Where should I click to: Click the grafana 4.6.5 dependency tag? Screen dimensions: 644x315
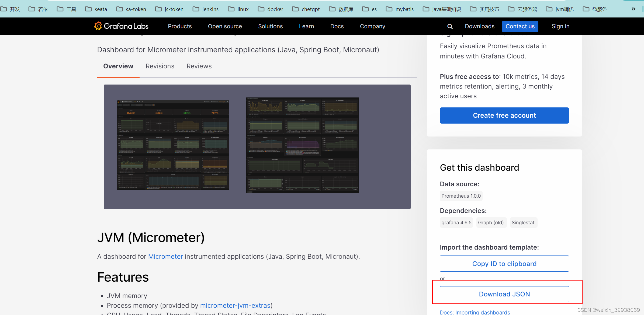[456, 223]
